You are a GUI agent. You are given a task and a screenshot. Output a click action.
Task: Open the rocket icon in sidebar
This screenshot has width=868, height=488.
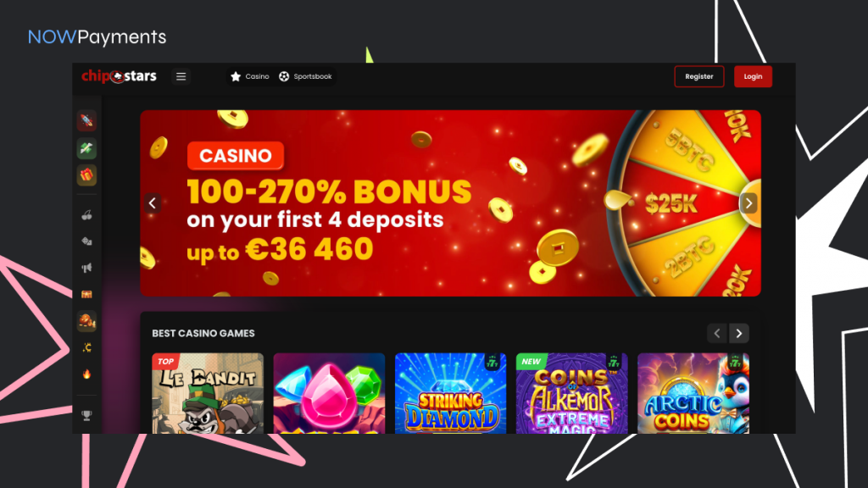86,120
